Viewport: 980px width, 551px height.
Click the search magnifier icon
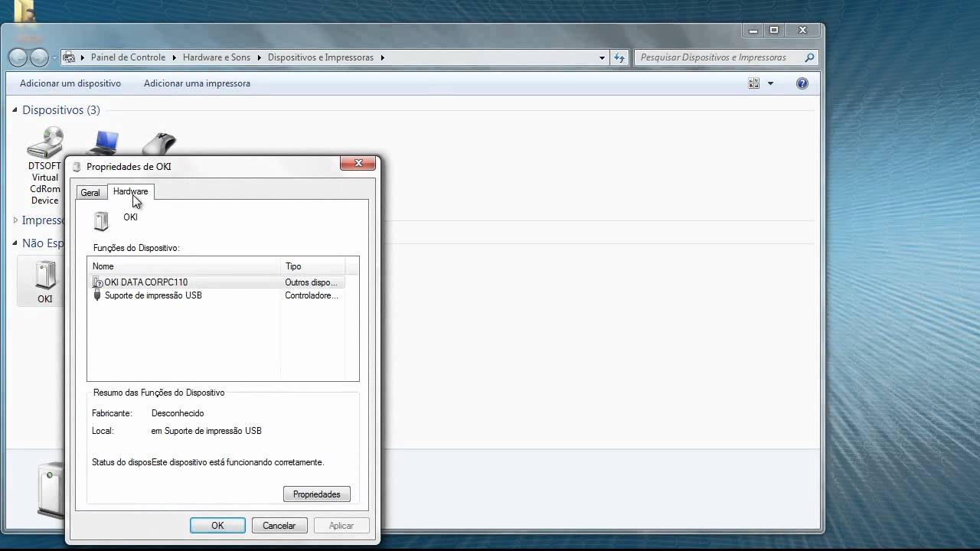(x=809, y=57)
